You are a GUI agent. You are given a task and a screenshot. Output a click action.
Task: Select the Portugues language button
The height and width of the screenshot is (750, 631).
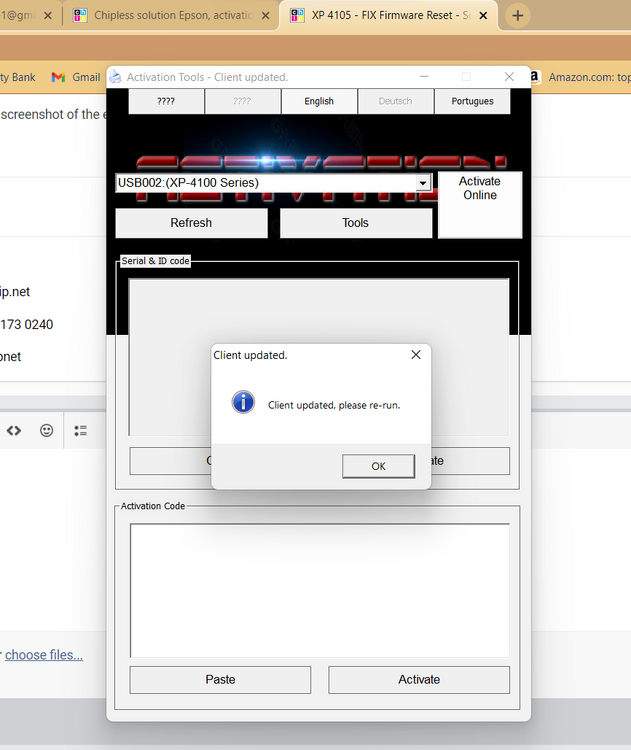(x=472, y=101)
